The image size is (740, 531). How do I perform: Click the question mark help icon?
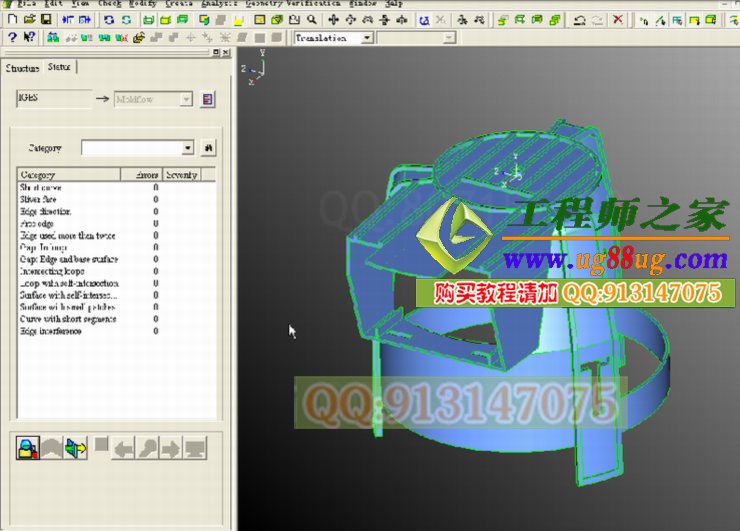click(x=11, y=38)
